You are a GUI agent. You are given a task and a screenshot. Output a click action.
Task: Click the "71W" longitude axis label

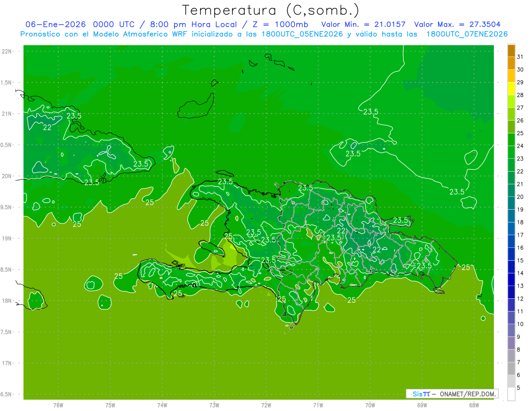318,405
